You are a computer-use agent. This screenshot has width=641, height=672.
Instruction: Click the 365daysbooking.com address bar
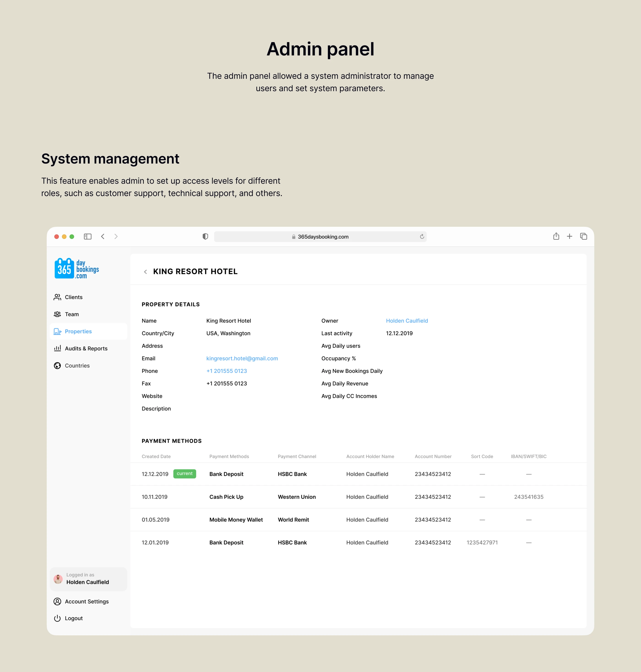click(x=320, y=237)
